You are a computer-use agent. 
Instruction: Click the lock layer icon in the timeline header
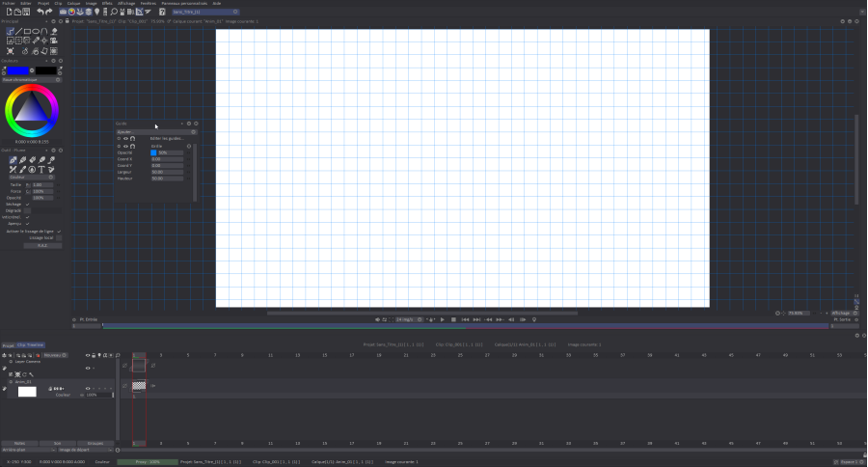(94, 355)
